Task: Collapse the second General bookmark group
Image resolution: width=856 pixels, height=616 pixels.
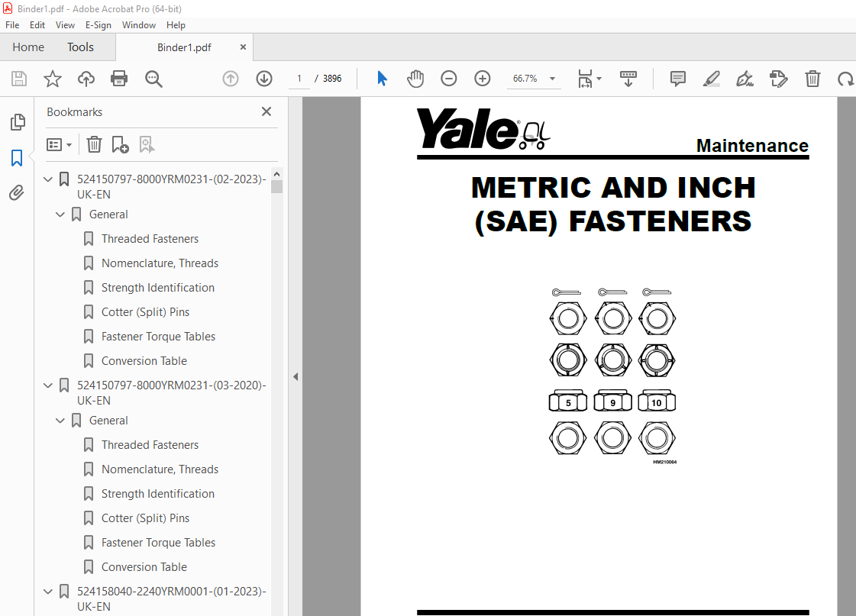Action: click(x=60, y=421)
